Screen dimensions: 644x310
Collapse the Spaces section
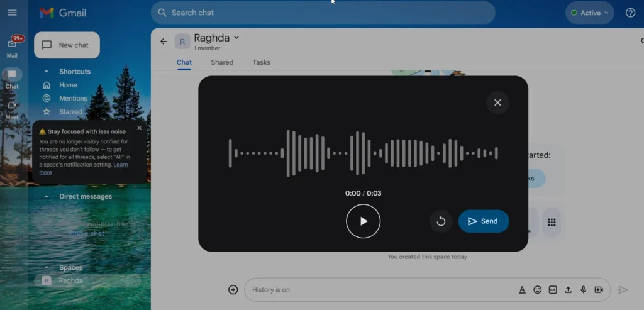47,268
